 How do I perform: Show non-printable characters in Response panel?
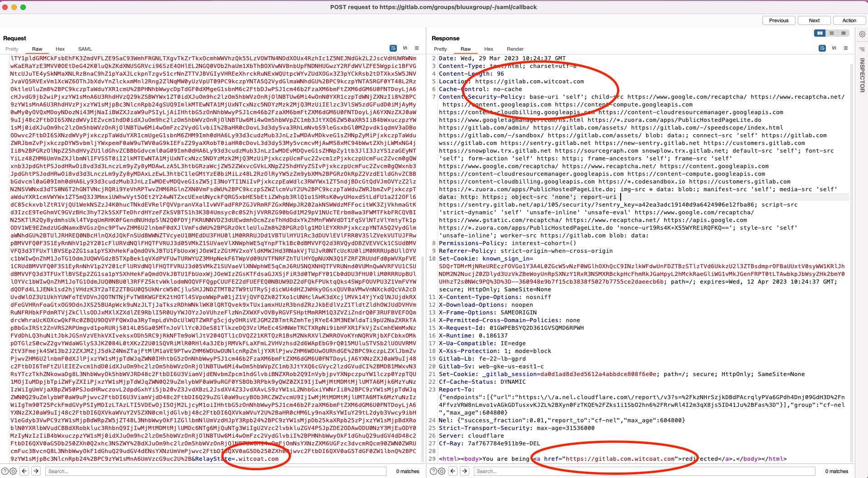click(834, 48)
